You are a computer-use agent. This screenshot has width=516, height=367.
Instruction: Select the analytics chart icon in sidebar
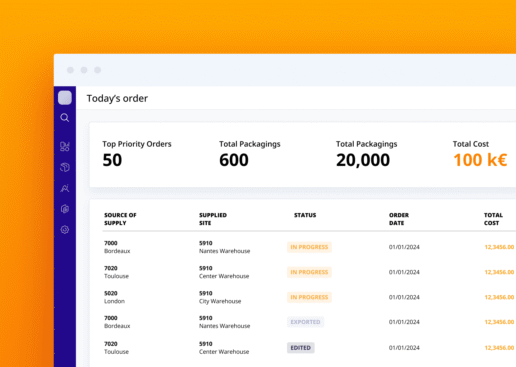(65, 188)
